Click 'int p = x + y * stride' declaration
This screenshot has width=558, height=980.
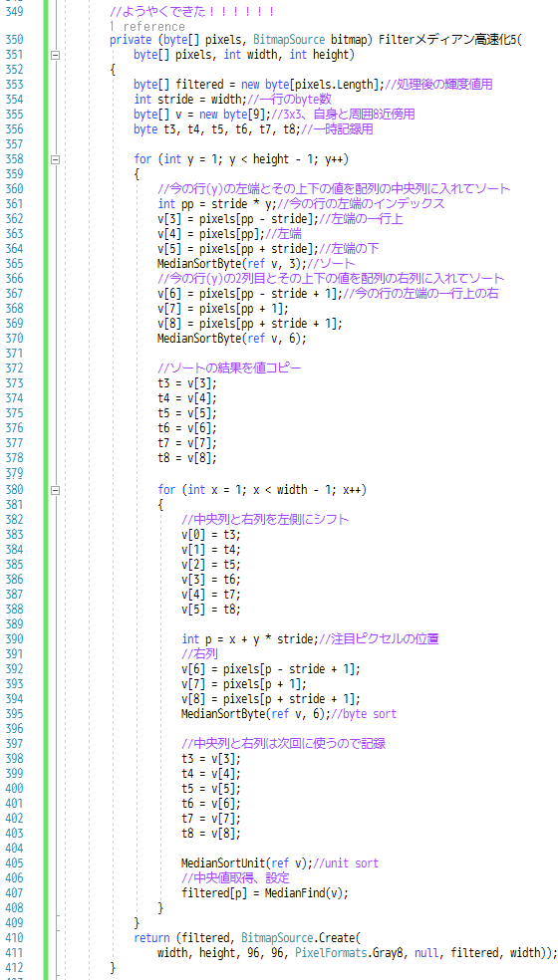click(250, 638)
